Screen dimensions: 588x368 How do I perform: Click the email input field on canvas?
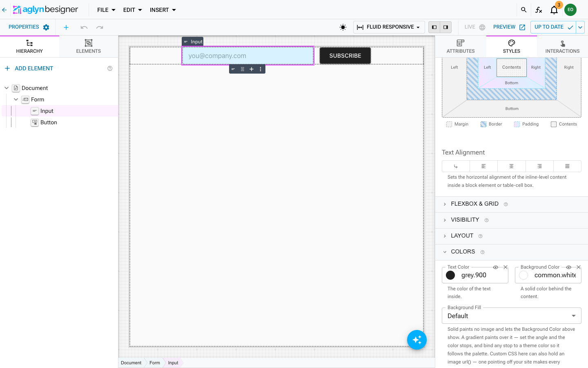pyautogui.click(x=248, y=56)
